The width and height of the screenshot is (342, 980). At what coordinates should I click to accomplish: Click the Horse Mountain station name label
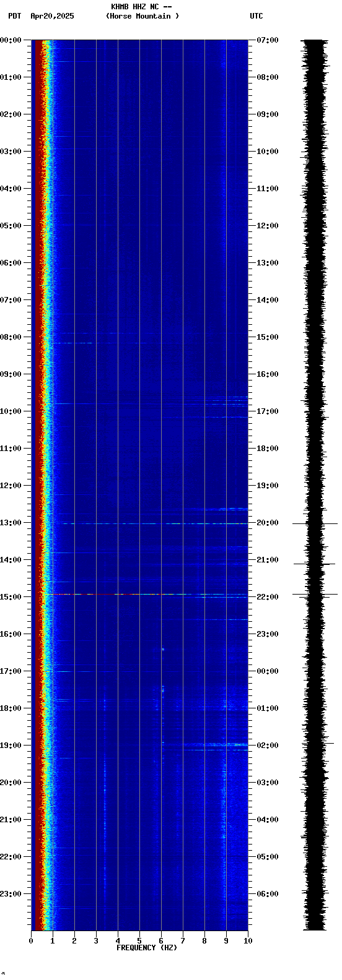click(x=142, y=16)
